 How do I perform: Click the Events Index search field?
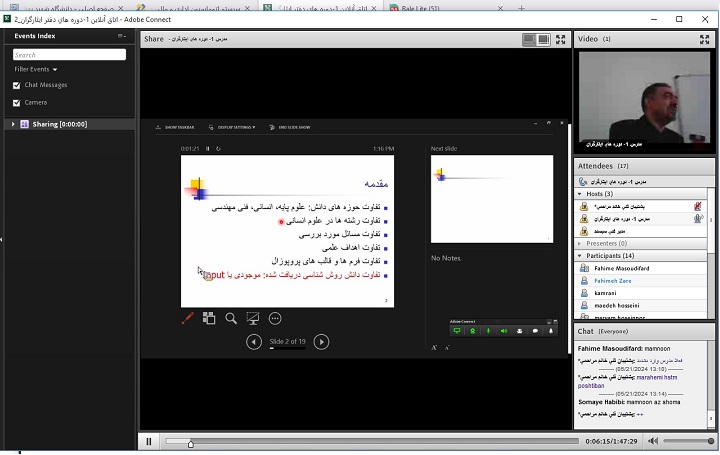pyautogui.click(x=68, y=55)
